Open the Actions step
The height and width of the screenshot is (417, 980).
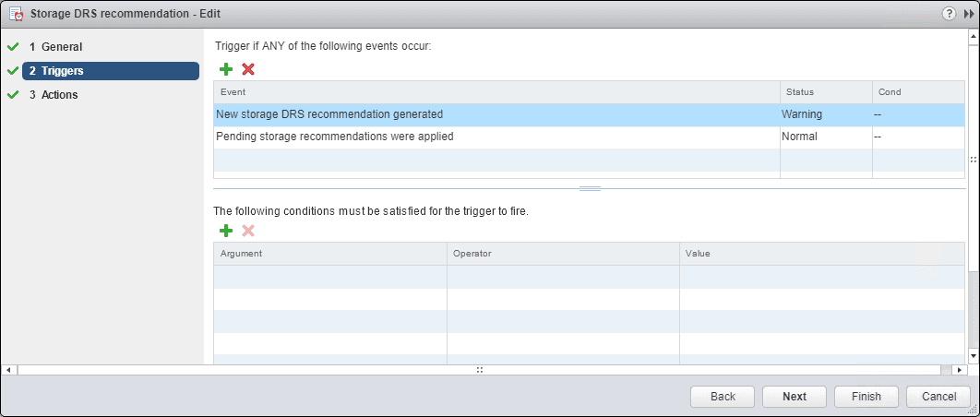[x=60, y=95]
